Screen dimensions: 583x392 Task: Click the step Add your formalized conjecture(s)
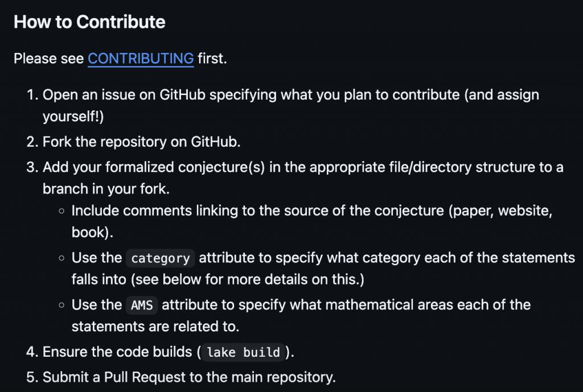(294, 178)
